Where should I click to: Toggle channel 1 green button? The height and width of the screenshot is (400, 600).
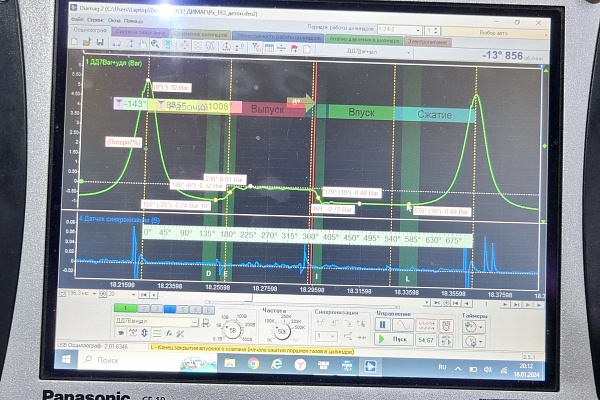pyautogui.click(x=126, y=308)
